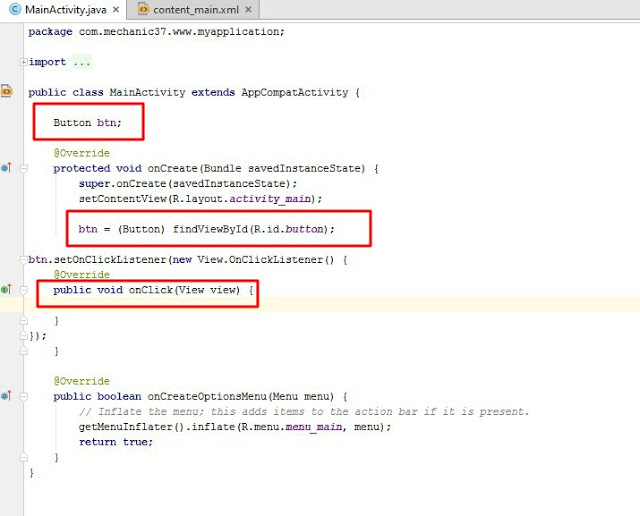Click the 'return true;' statement
Screen dimensions: 640x516
116,442
